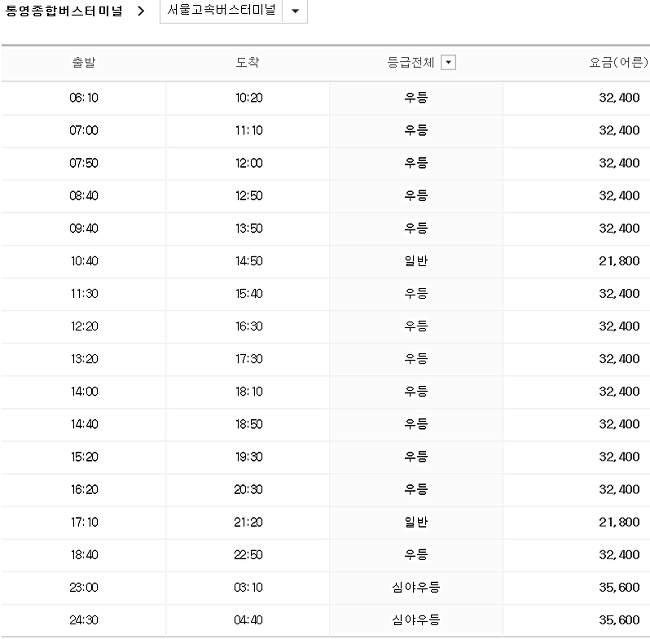Click the 요금(어른) column header
The image size is (650, 639).
coord(618,63)
